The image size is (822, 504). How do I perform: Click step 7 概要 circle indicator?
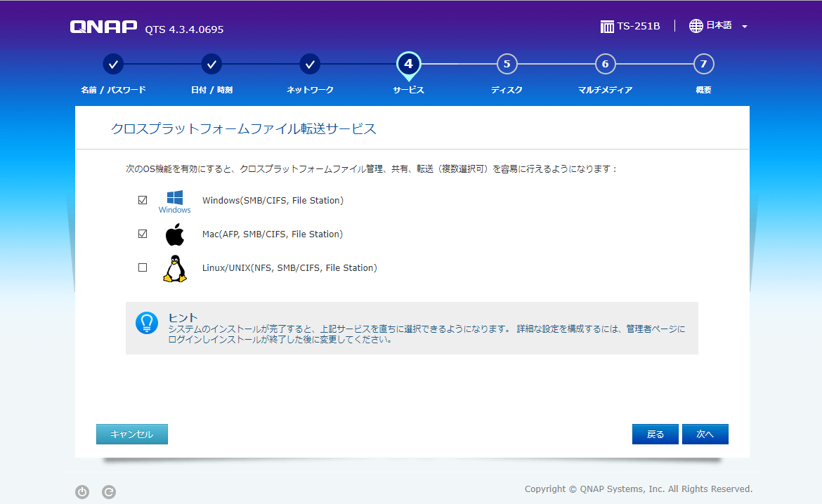(x=703, y=63)
